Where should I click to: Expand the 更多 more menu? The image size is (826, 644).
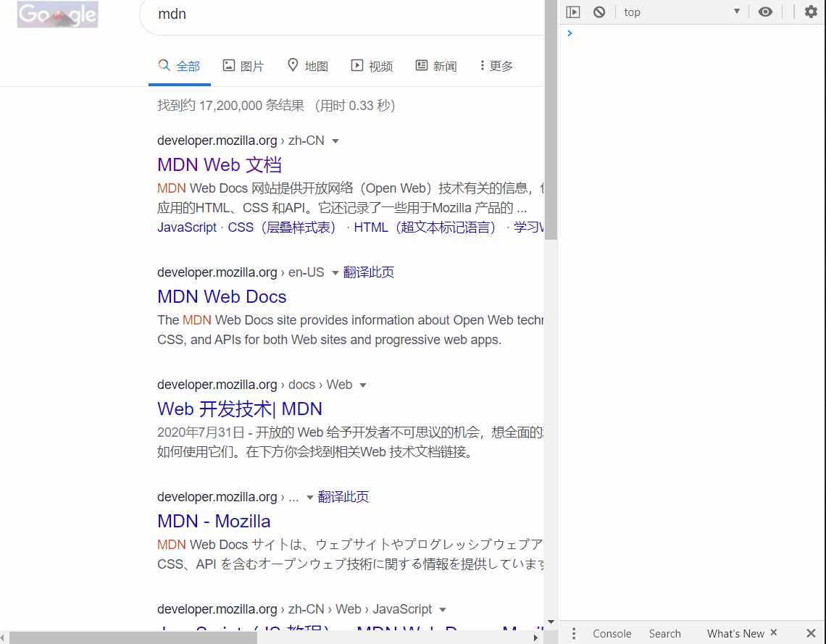[x=496, y=66]
